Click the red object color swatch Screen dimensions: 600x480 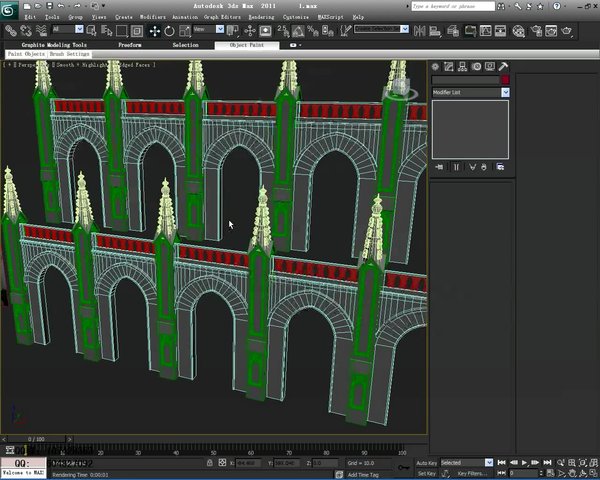click(x=505, y=80)
